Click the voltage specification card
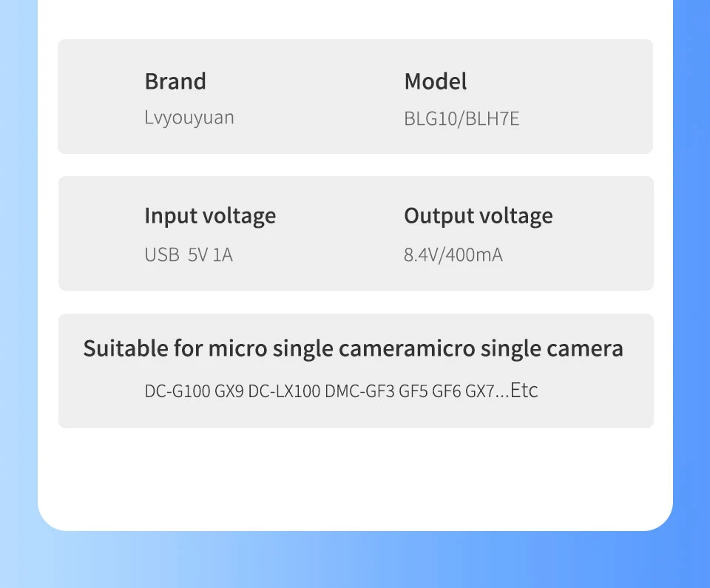This screenshot has height=588, width=710. [x=356, y=233]
